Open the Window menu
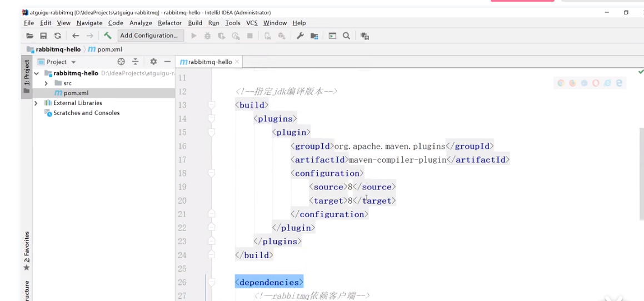This screenshot has width=644, height=301. click(x=274, y=23)
